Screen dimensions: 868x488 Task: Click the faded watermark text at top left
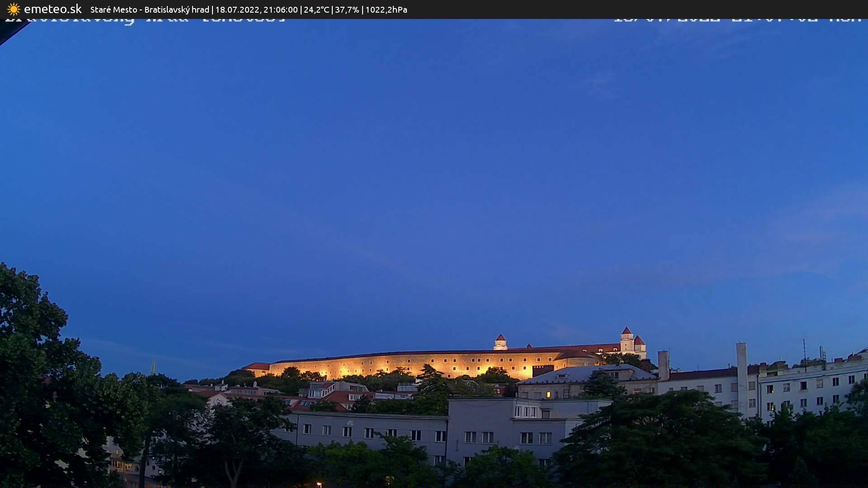click(145, 19)
